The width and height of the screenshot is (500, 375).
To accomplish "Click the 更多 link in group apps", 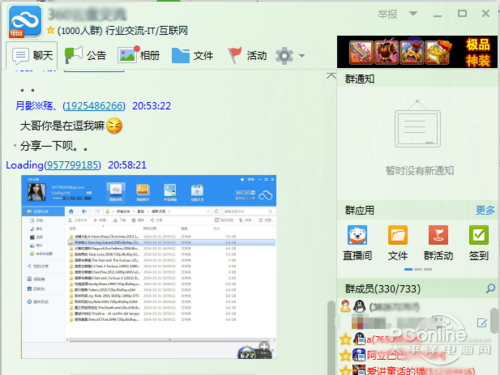I will pyautogui.click(x=485, y=210).
